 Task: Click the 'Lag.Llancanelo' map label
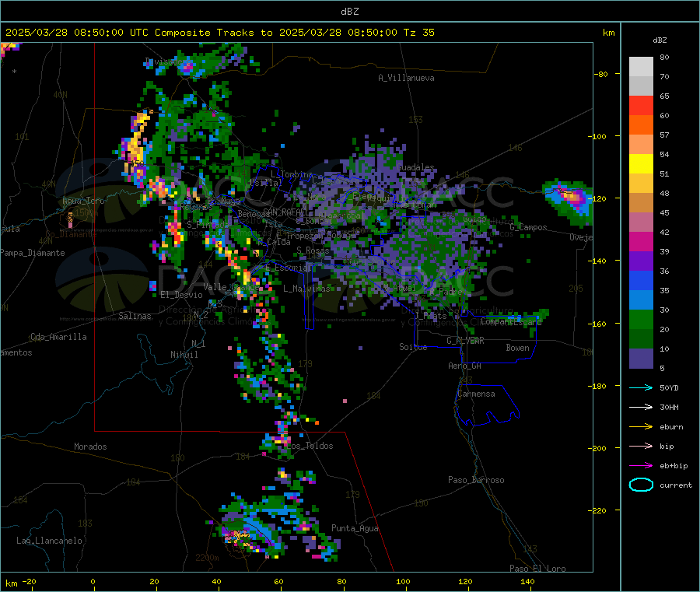click(x=49, y=541)
